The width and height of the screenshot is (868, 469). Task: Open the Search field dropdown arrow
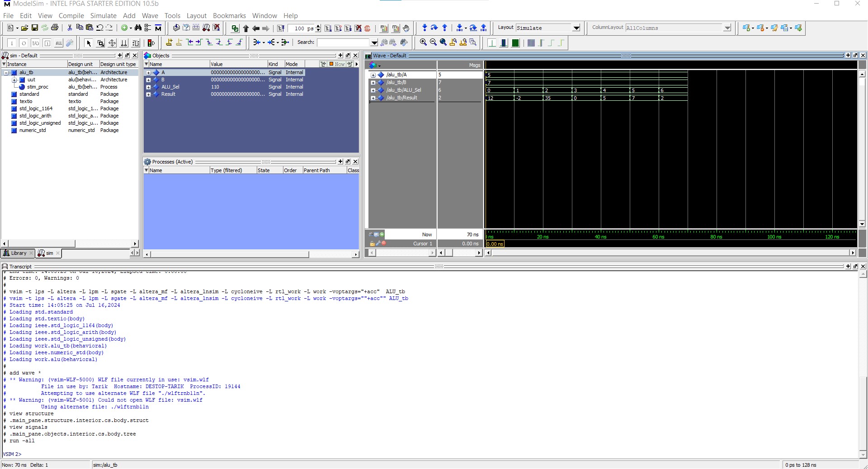[374, 43]
